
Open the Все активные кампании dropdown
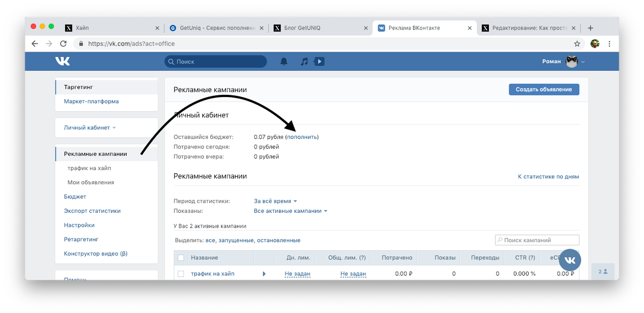tap(290, 211)
